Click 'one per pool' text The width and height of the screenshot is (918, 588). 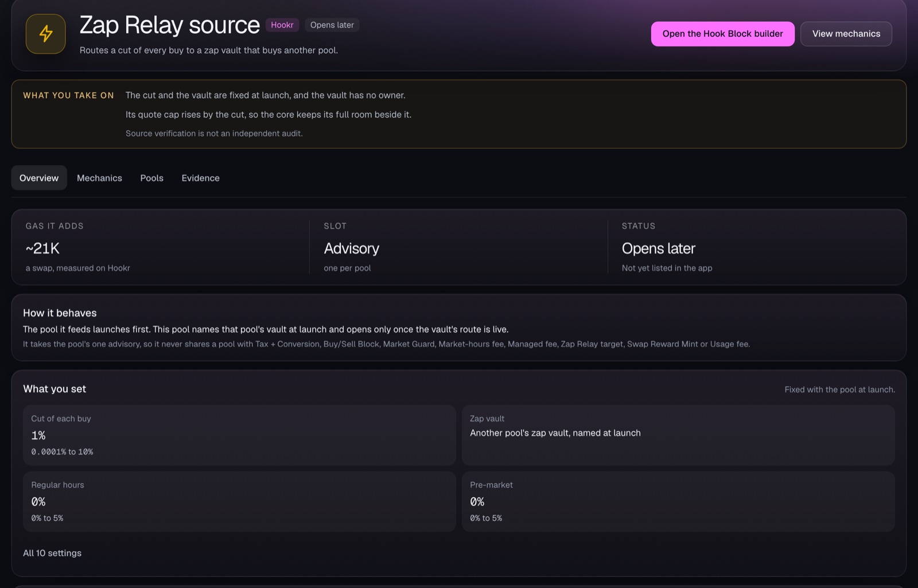click(x=347, y=268)
